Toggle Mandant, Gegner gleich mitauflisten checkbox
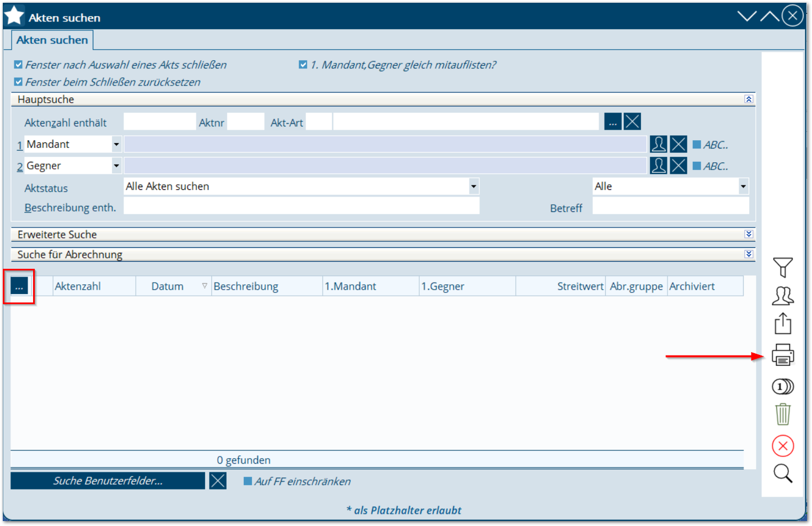 point(303,65)
